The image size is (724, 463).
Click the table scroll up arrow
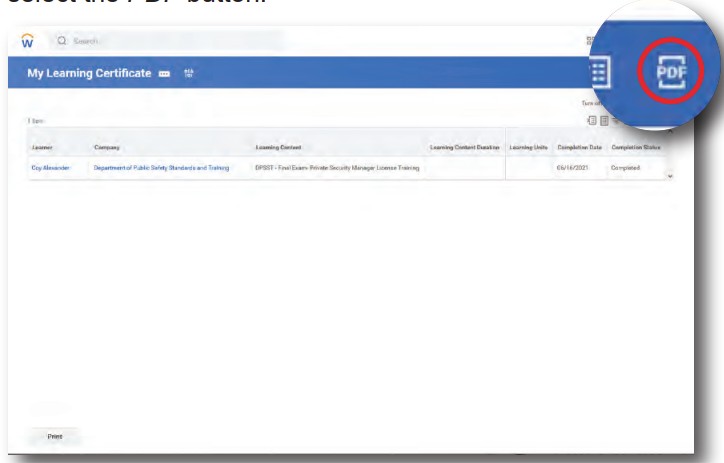670,132
